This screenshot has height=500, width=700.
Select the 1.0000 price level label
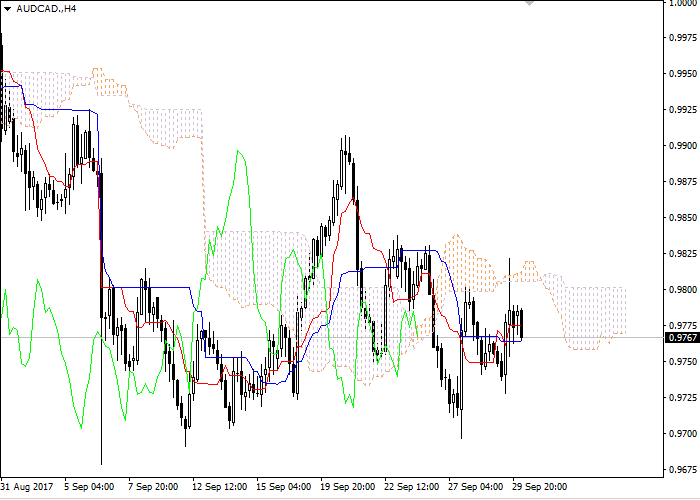click(683, 3)
